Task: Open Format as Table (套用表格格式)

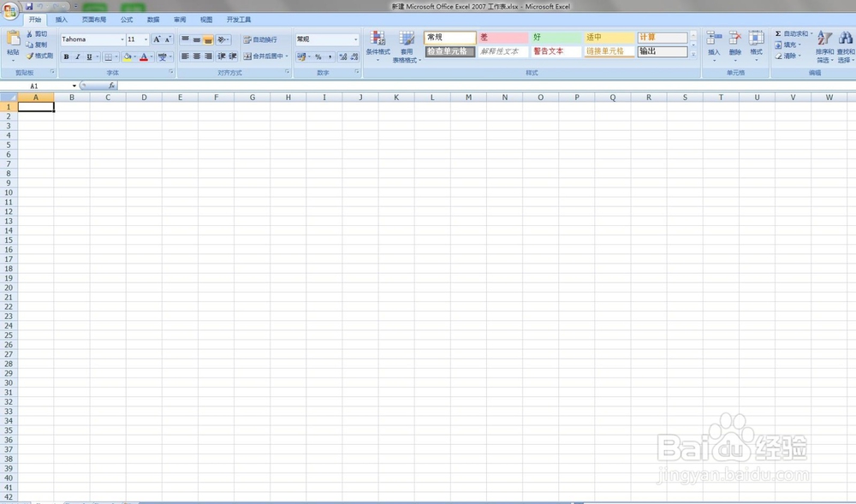Action: [x=407, y=47]
